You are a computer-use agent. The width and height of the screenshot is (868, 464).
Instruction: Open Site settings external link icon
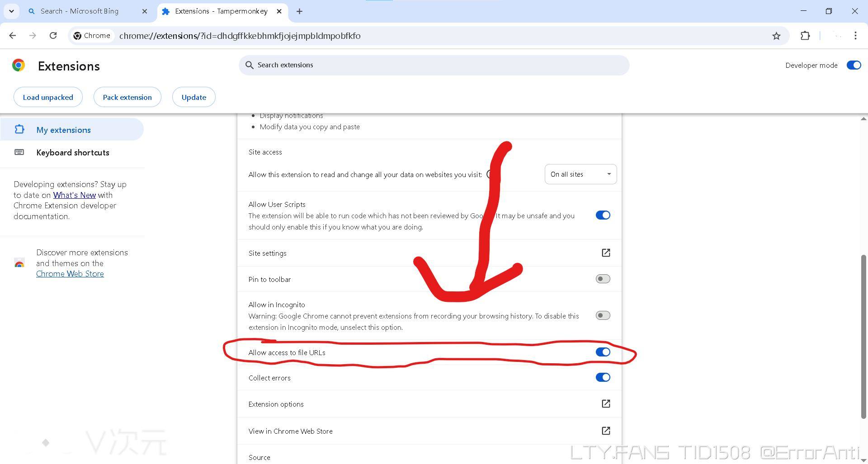click(x=606, y=253)
